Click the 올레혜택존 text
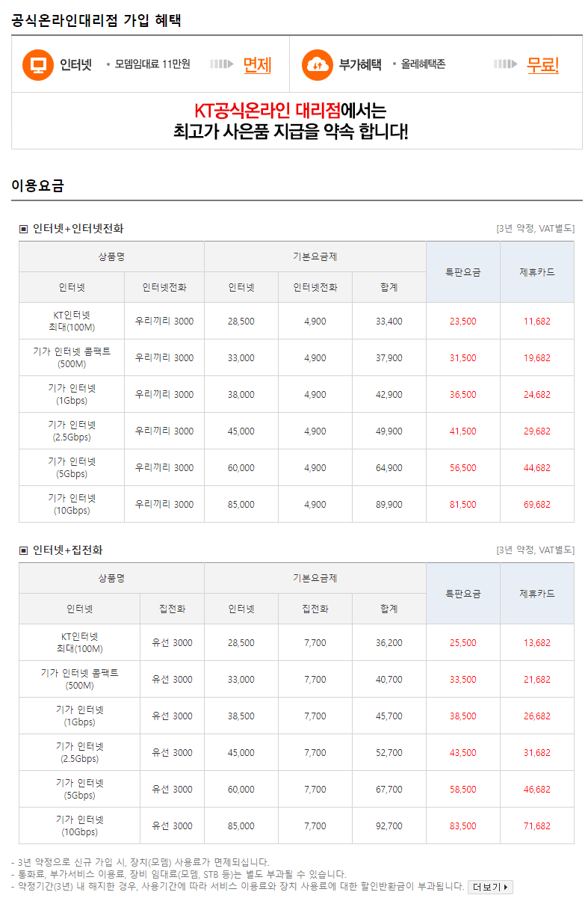 pos(423,64)
